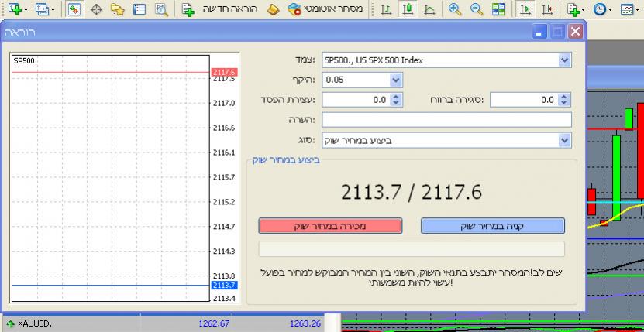
Task: Toggle the chart auto-scroll icon
Action: pyautogui.click(x=526, y=9)
